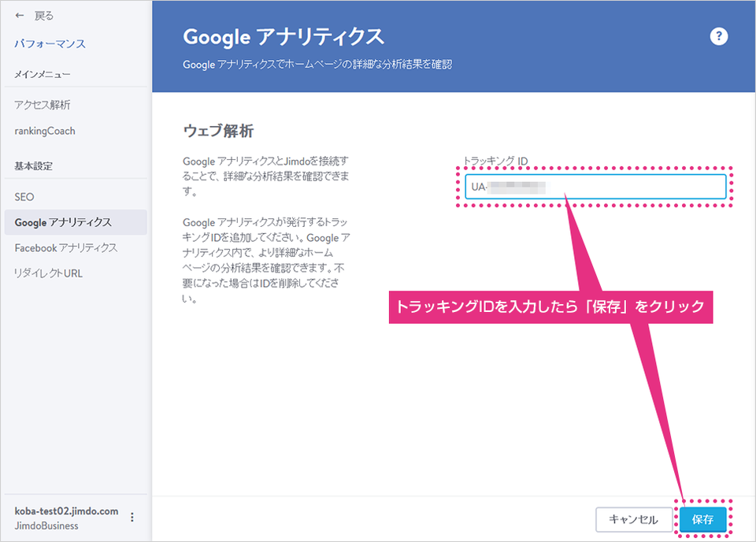
Task: Open リダイレクトURL sidebar item
Action: [x=48, y=273]
